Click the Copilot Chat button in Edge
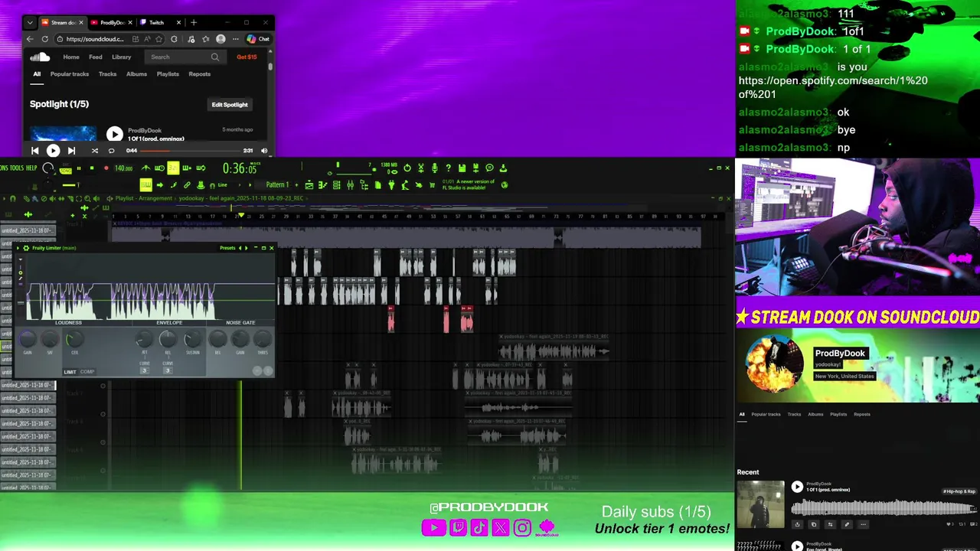Screen dimensions: 980x551 [x=258, y=39]
